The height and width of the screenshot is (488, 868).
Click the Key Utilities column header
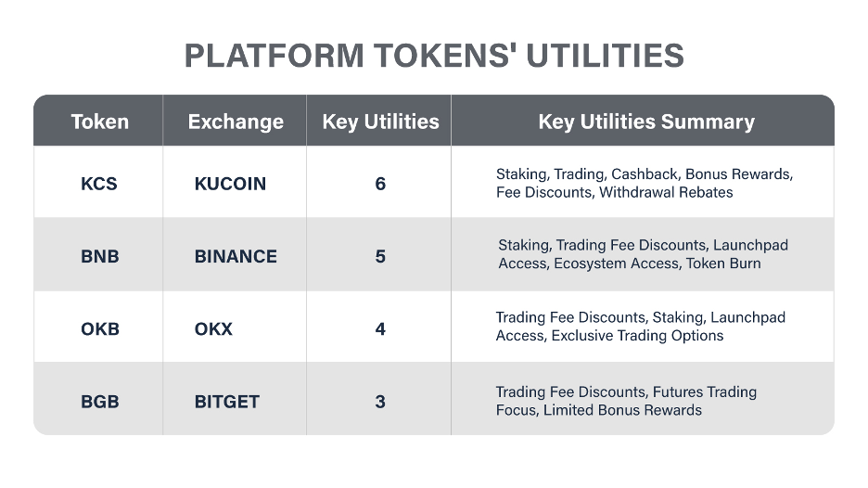pyautogui.click(x=381, y=122)
